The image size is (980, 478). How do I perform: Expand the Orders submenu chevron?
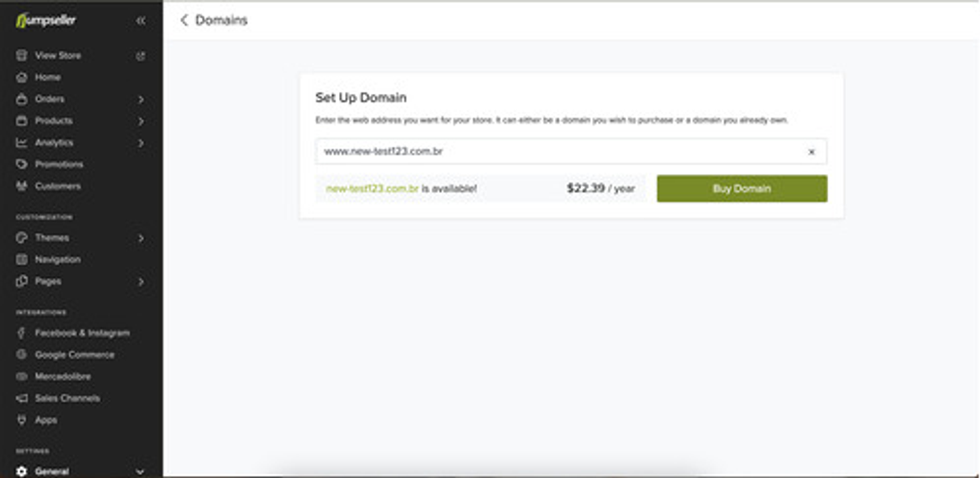coord(141,99)
